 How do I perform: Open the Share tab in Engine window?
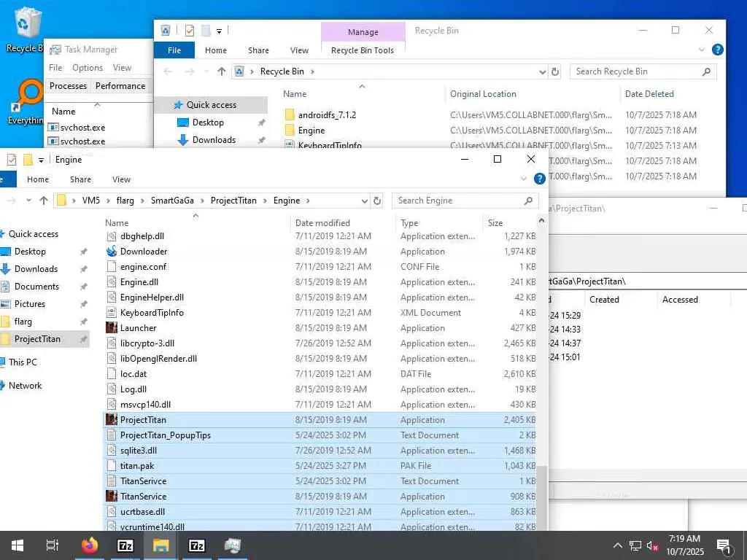[x=80, y=179]
